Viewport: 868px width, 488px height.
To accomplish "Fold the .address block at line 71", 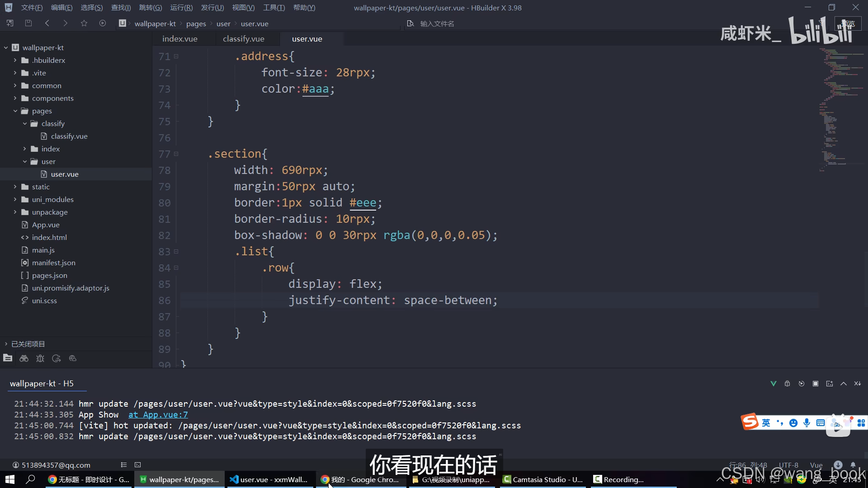I will (x=176, y=56).
